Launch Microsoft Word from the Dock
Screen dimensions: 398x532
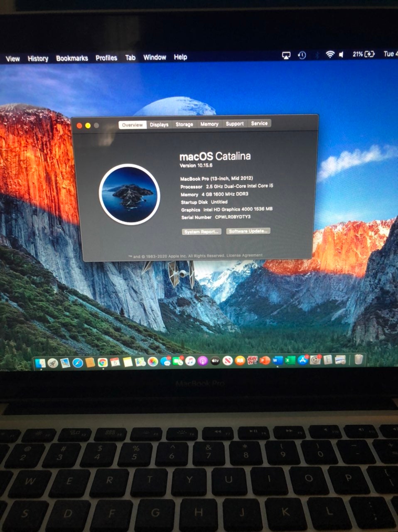coord(277,360)
